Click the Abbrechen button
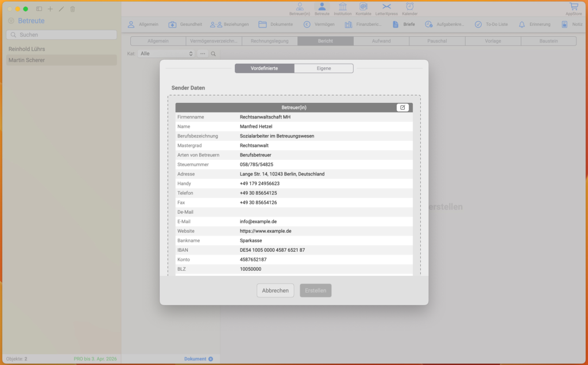 [x=275, y=291]
